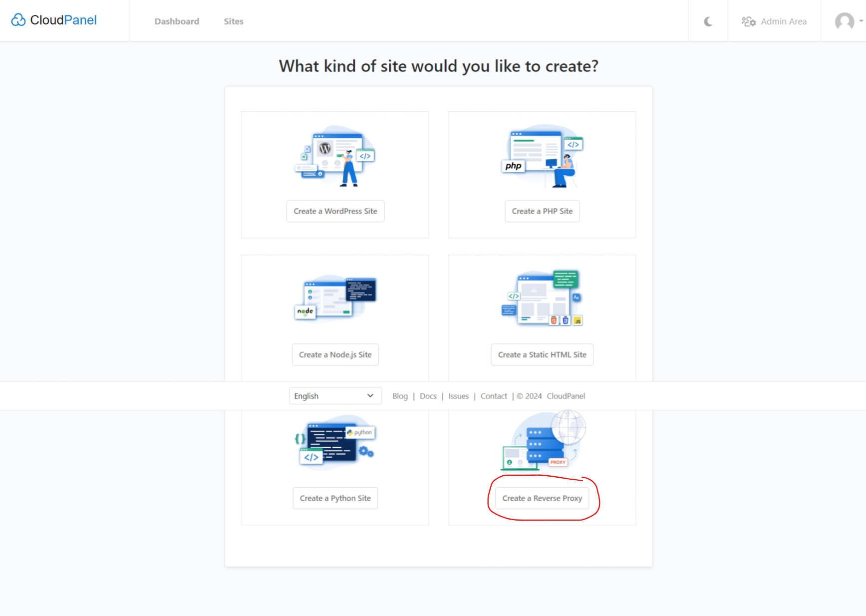Open the Blog footer link
866x616 pixels.
coord(400,396)
